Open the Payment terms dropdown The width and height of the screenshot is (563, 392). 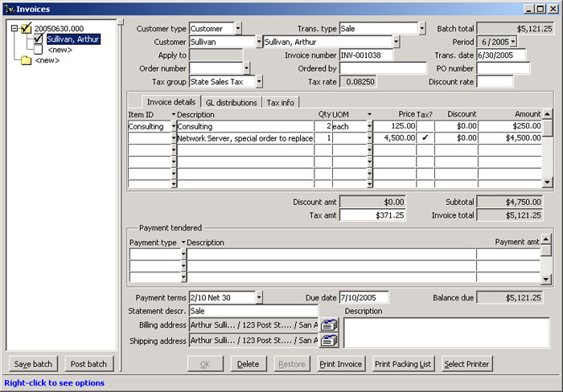(x=258, y=297)
